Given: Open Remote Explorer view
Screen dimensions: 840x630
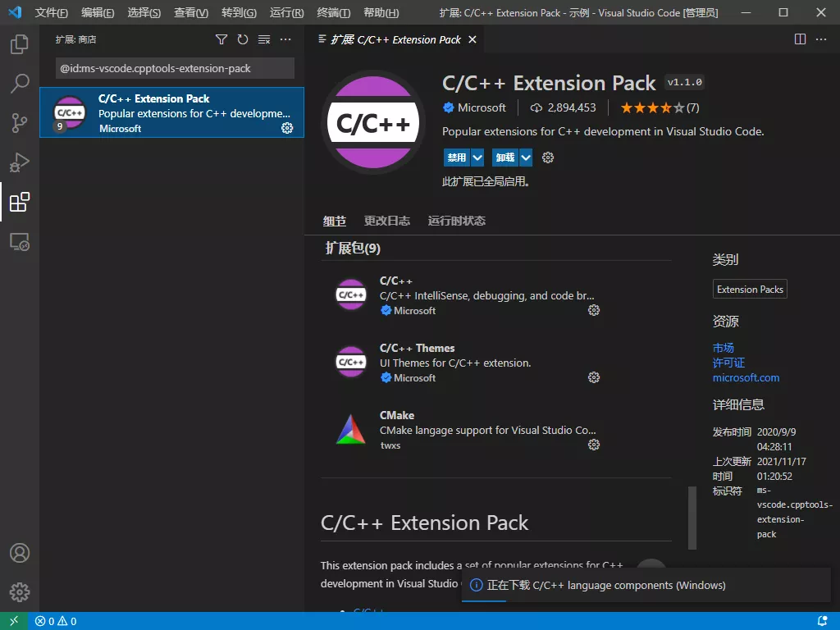Looking at the screenshot, I should pos(20,242).
